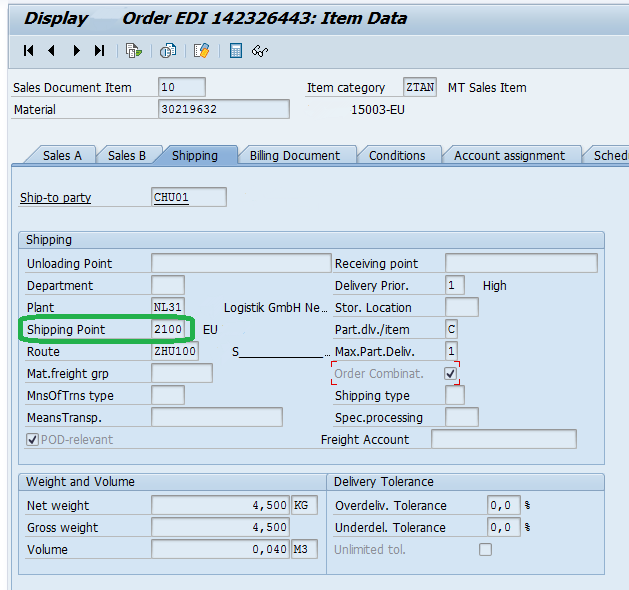Viewport: 629px width, 590px height.
Task: Click the 'MT Sales Item' description text
Action: (x=487, y=87)
